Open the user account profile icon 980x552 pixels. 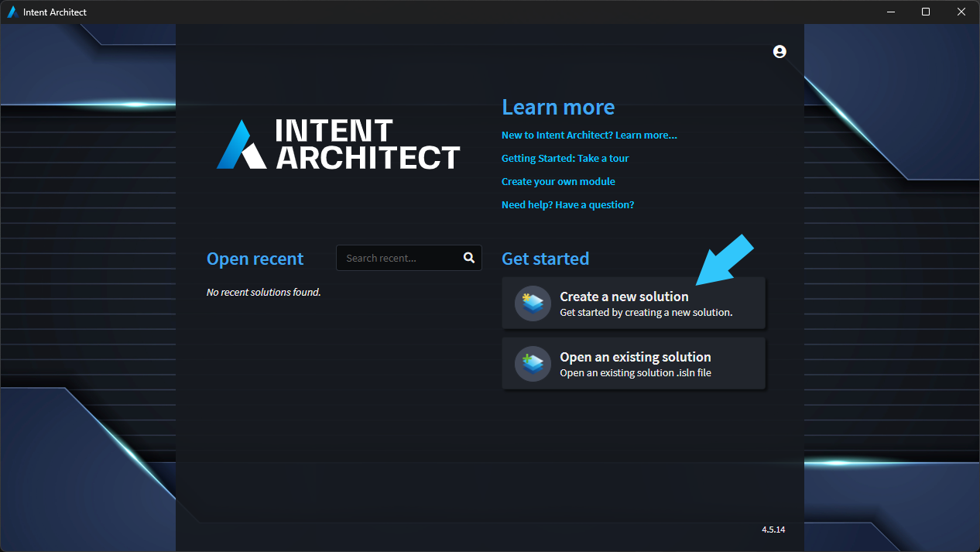pyautogui.click(x=780, y=51)
